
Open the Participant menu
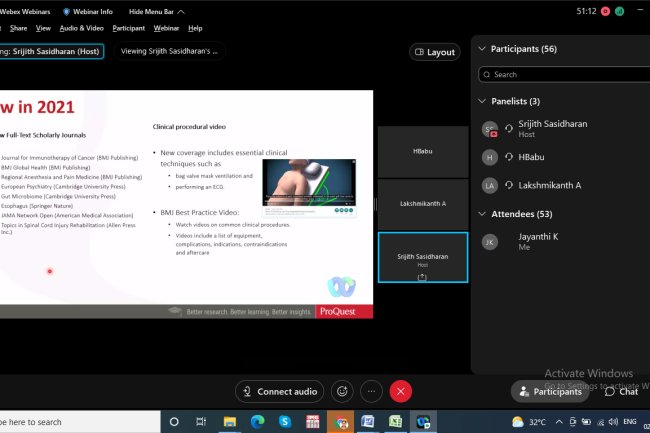pos(129,28)
